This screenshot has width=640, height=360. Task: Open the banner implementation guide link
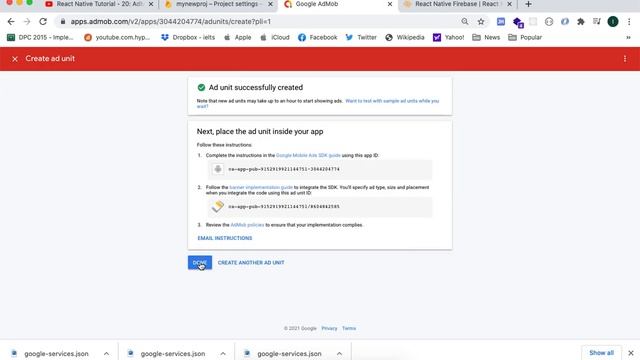(261, 187)
